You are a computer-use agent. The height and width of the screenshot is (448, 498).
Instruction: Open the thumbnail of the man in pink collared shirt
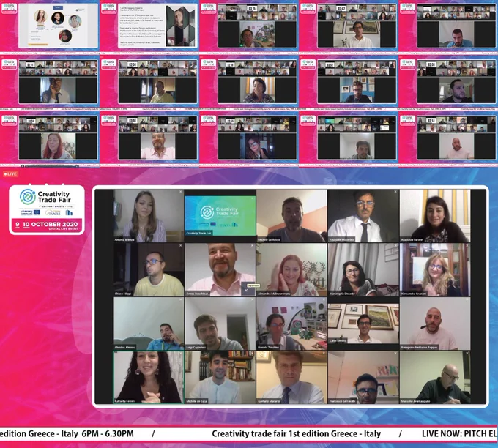pyautogui.click(x=157, y=138)
